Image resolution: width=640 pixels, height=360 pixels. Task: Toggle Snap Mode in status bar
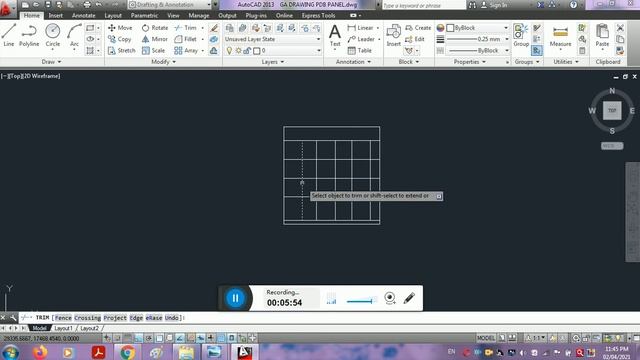pyautogui.click(x=117, y=338)
